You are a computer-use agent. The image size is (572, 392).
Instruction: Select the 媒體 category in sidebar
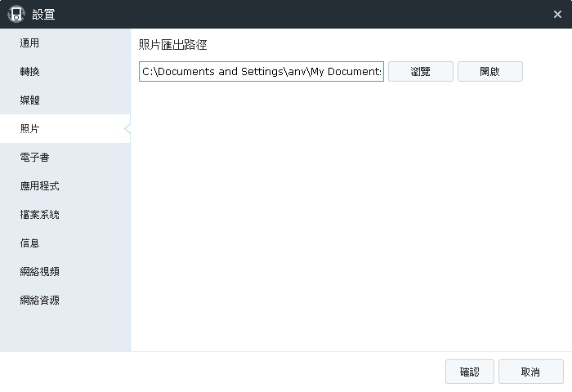click(29, 100)
